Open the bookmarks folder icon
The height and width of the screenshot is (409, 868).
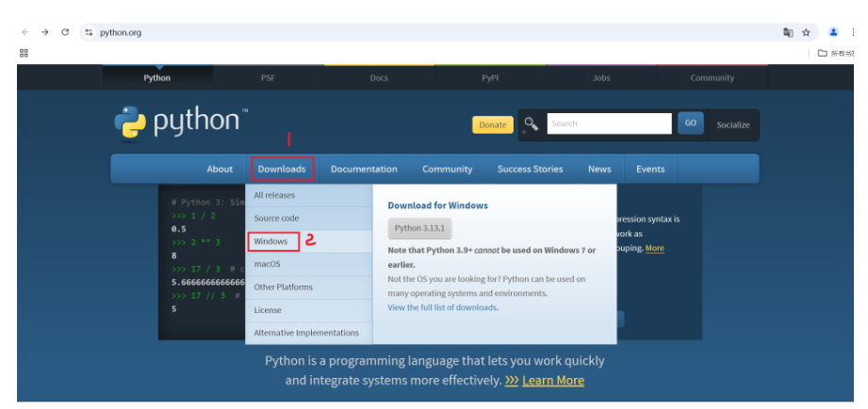[823, 53]
